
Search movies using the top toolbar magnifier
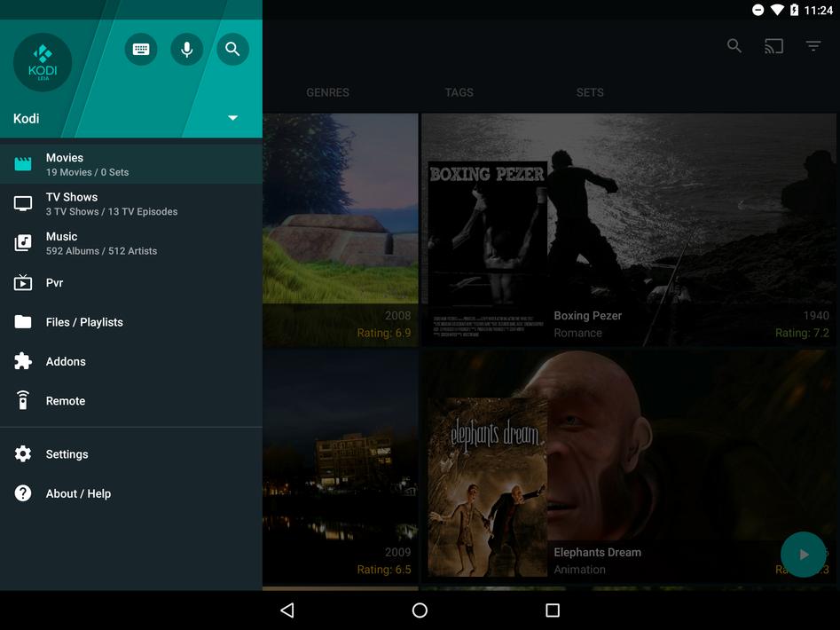pos(734,46)
